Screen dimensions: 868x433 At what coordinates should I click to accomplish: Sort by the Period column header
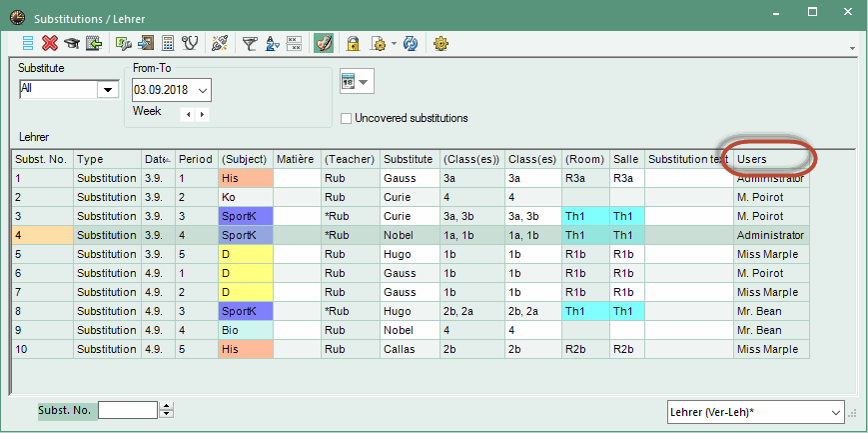pos(196,159)
